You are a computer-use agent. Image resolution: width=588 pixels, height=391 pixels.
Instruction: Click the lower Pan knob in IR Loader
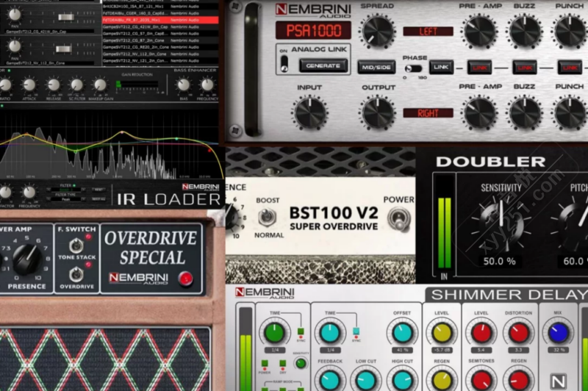click(x=15, y=46)
